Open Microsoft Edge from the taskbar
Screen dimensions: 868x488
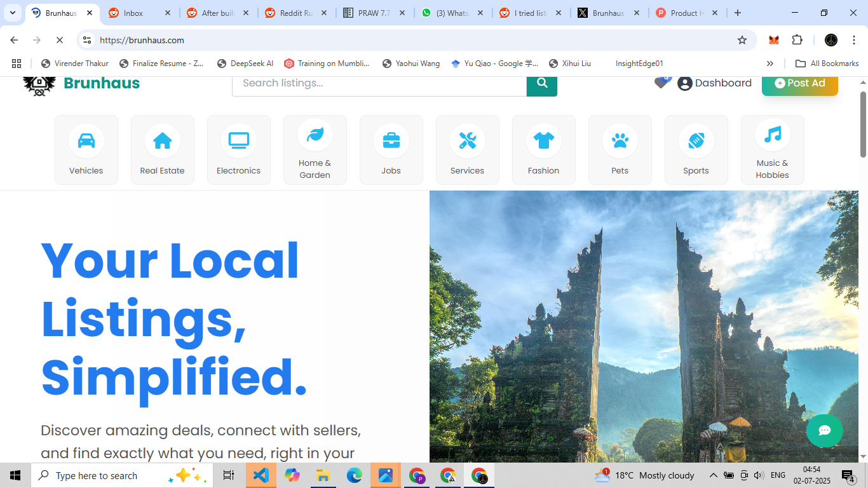tap(354, 475)
